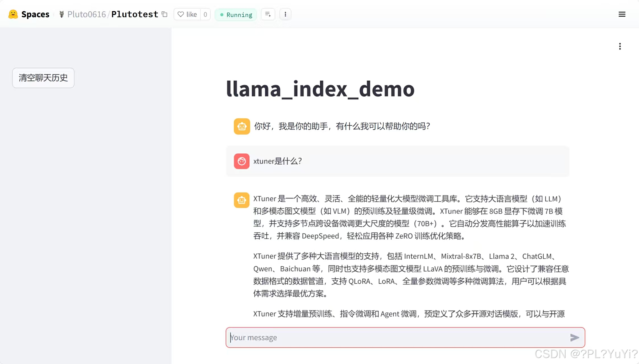Click inside the Your message input box
Image resolution: width=639 pixels, height=364 pixels.
[x=370, y=338]
